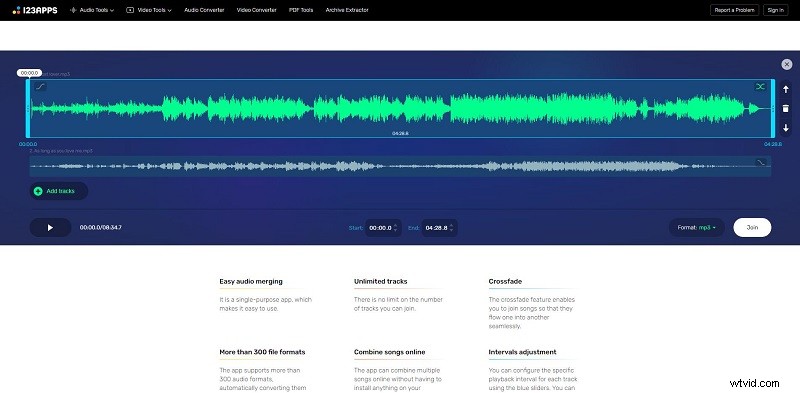Click inside the first track green waveform
The height and width of the screenshot is (393, 800).
tap(400, 108)
